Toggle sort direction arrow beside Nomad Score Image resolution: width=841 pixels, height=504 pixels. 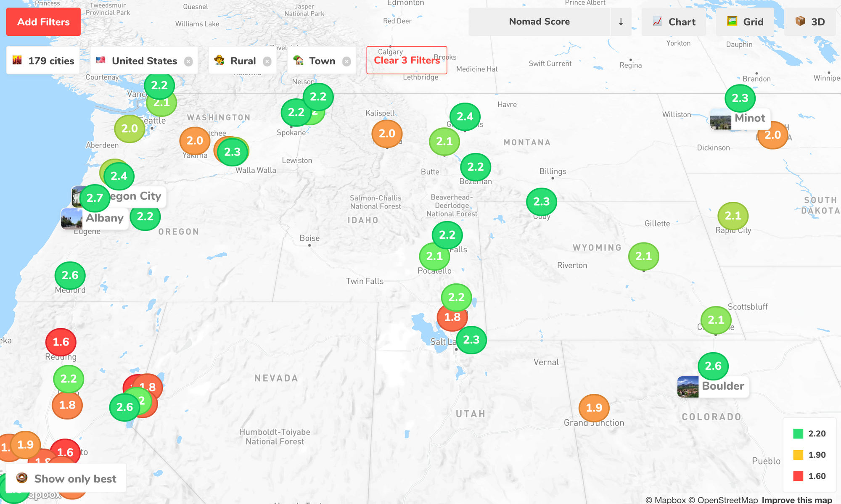coord(621,22)
